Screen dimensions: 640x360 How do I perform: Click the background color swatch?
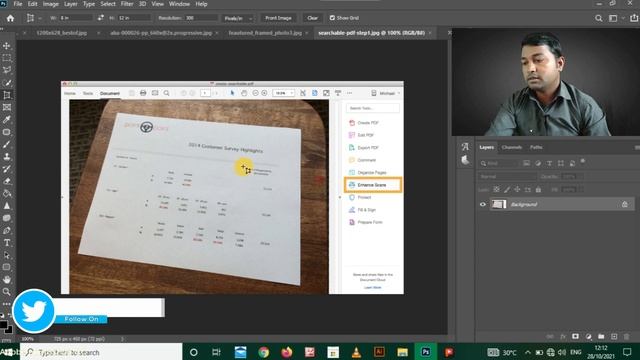[9, 330]
